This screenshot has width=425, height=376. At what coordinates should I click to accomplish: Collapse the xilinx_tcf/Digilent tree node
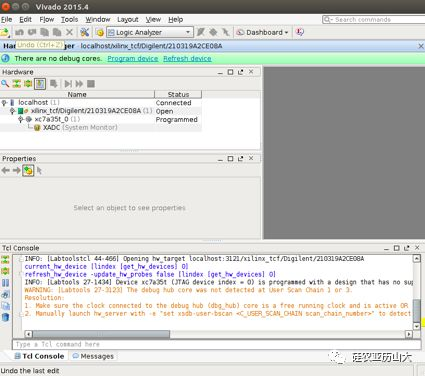coord(12,111)
